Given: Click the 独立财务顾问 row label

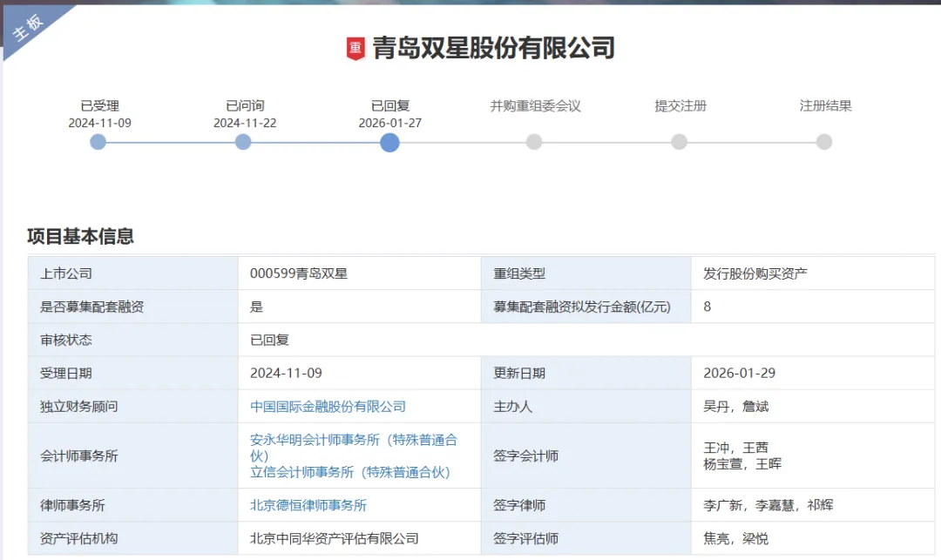Looking at the screenshot, I should coord(78,407).
